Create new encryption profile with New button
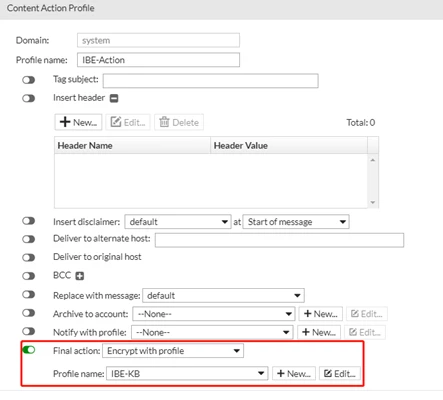This screenshot has height=400, width=443. [294, 374]
